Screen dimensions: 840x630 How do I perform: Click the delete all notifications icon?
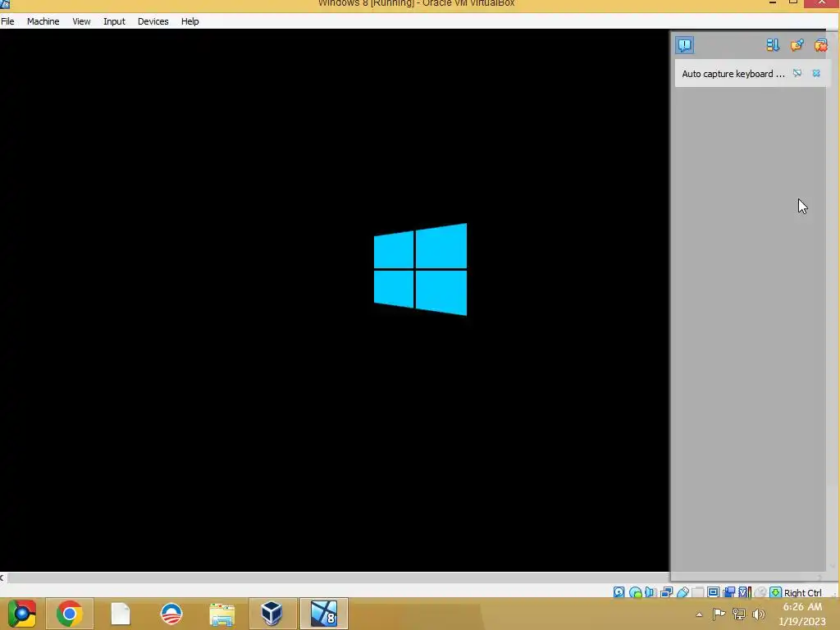click(820, 45)
